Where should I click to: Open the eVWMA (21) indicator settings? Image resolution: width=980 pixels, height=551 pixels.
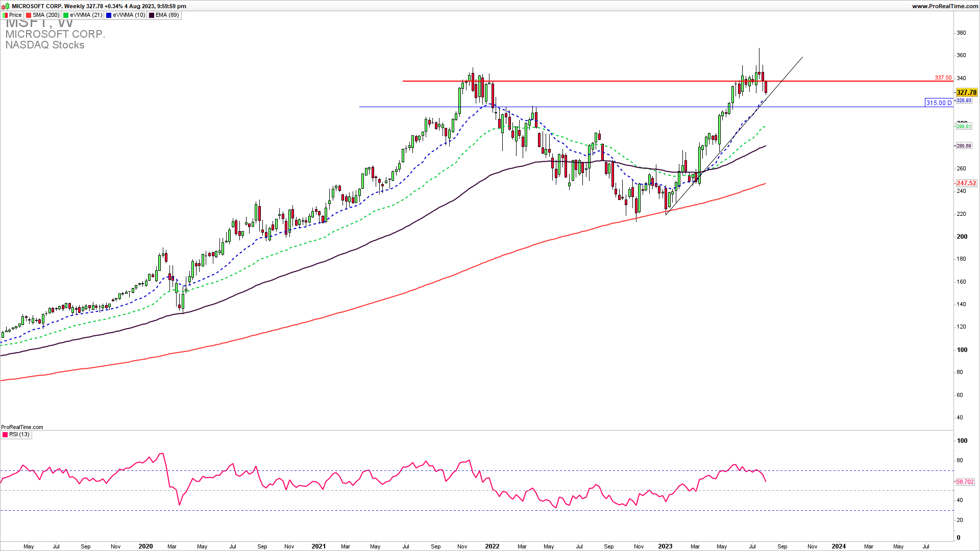coord(83,15)
